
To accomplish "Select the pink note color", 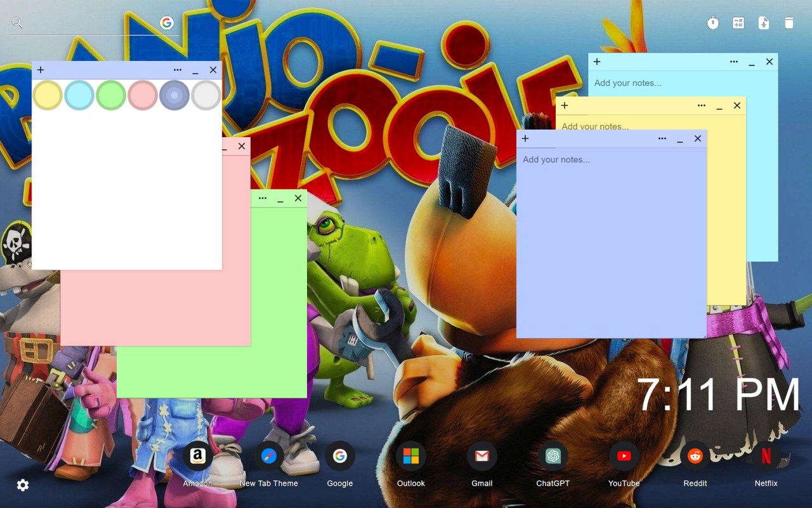I will [143, 95].
